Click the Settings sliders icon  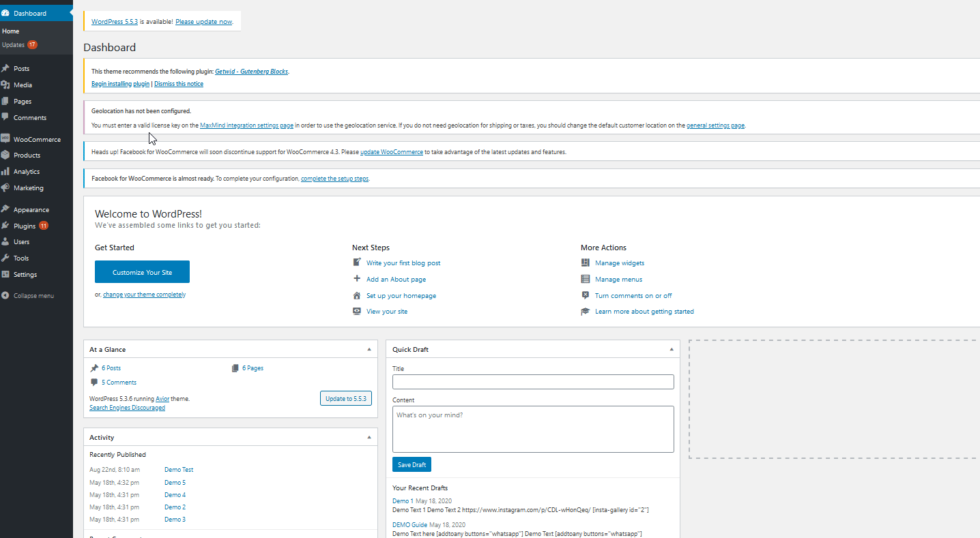[x=5, y=274]
